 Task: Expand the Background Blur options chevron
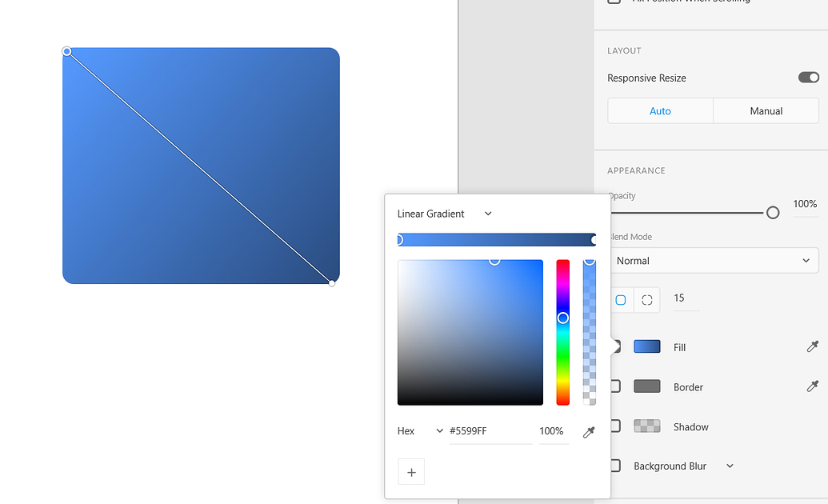pos(729,466)
